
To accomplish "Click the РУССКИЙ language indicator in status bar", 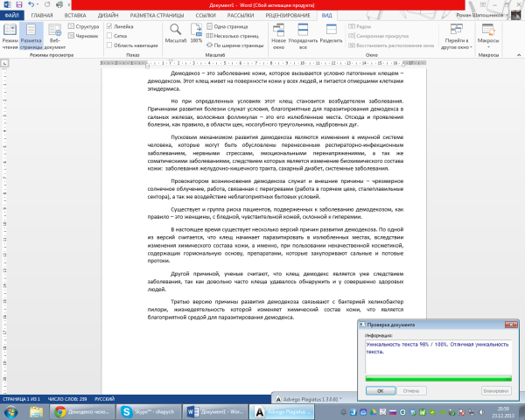I will [x=104, y=399].
